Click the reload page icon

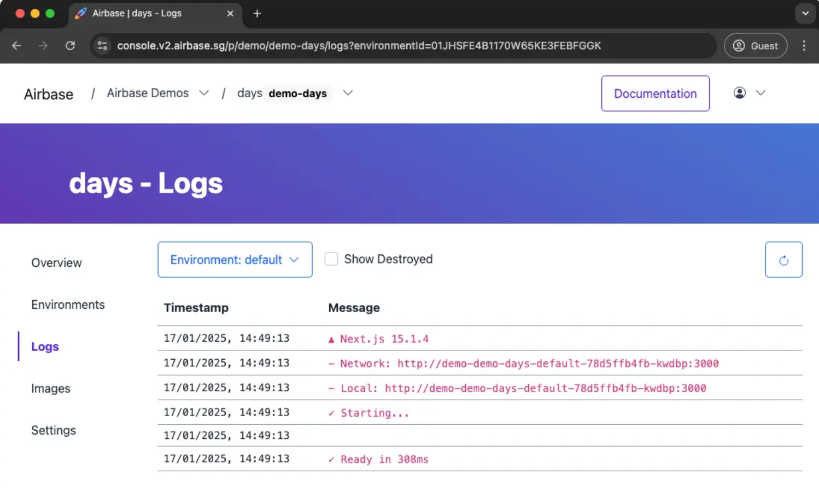(70, 46)
